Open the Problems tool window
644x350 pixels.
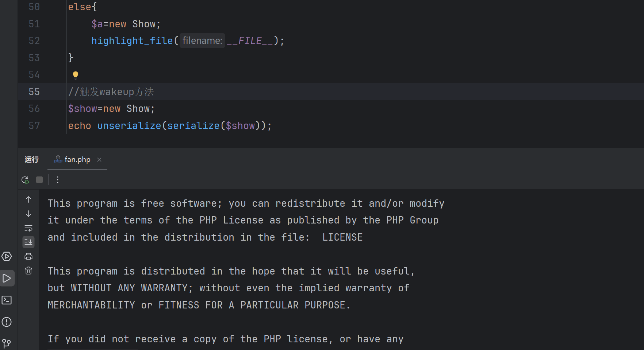[x=7, y=322]
